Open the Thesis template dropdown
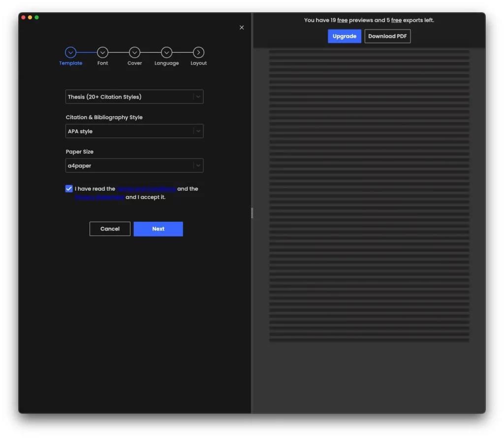Viewport: 504px width, 438px height. [x=134, y=97]
